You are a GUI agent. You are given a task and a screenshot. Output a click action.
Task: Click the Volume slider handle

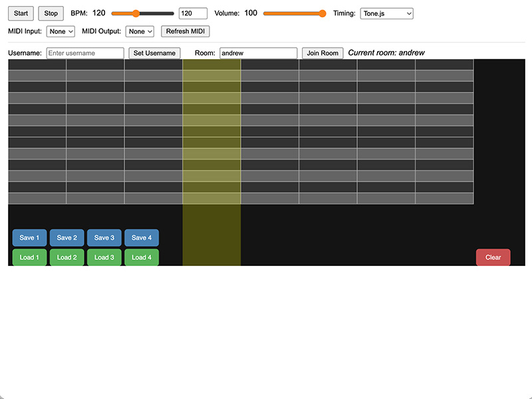(323, 13)
